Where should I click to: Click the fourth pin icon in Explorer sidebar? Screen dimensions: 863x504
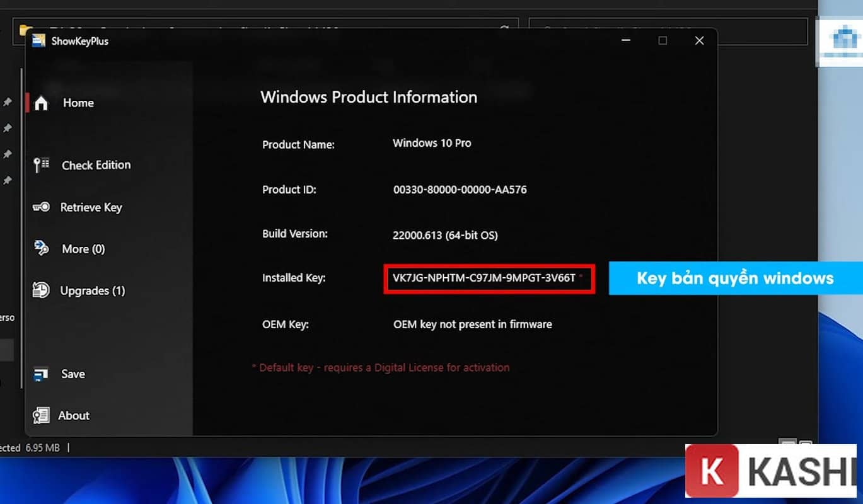[x=7, y=181]
